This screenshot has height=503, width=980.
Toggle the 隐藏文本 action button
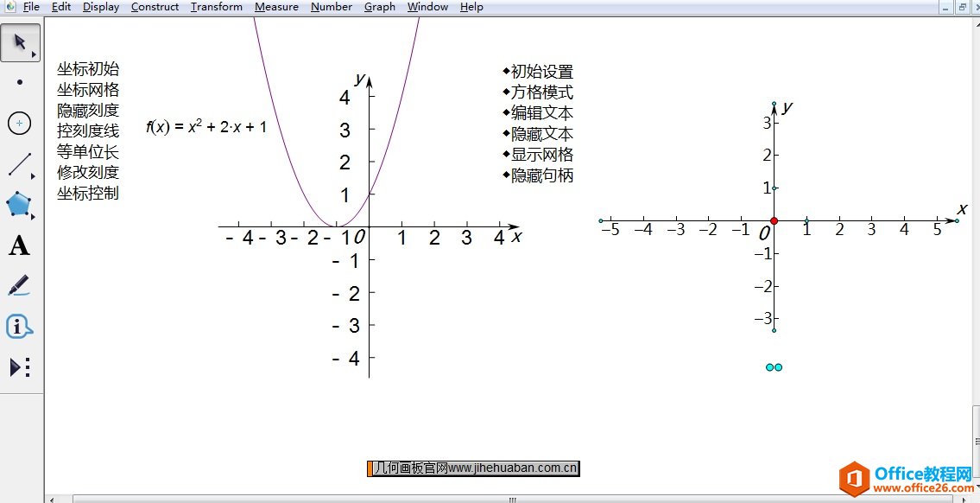pyautogui.click(x=541, y=134)
